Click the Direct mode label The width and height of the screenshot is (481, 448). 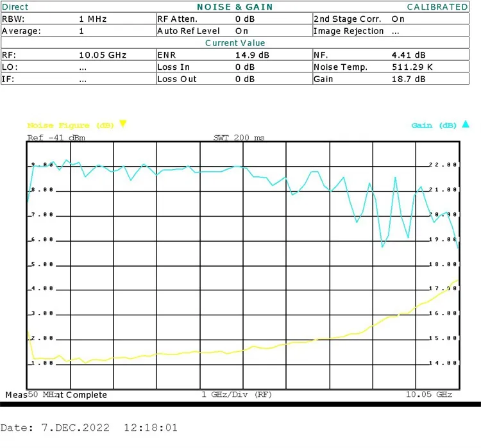click(x=15, y=7)
